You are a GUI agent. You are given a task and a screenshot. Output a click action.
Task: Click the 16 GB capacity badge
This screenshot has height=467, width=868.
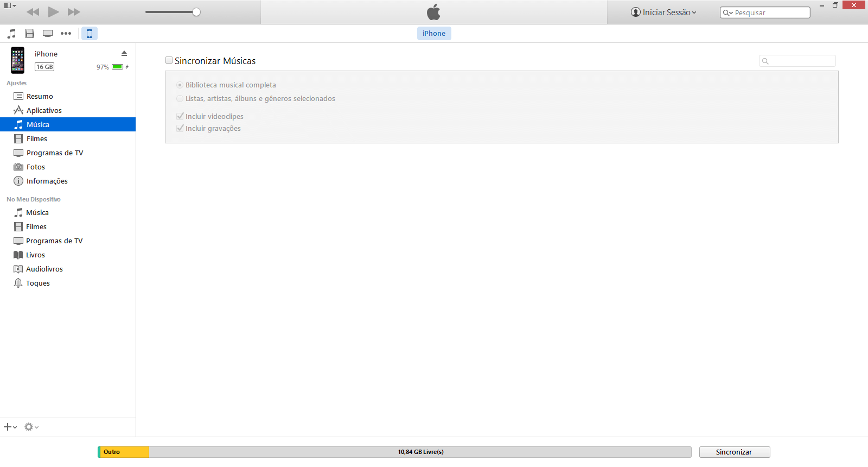tap(44, 67)
